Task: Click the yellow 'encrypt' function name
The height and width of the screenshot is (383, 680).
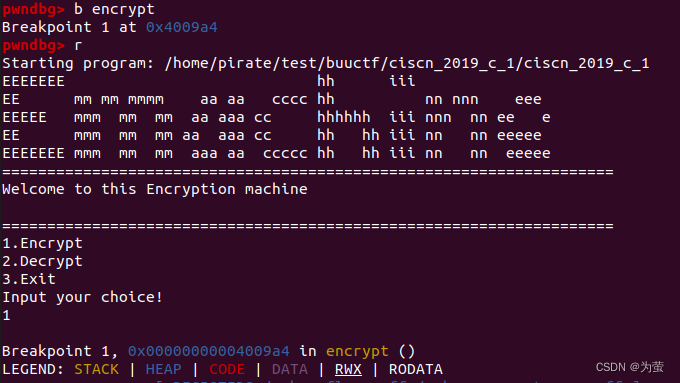Action: point(357,351)
